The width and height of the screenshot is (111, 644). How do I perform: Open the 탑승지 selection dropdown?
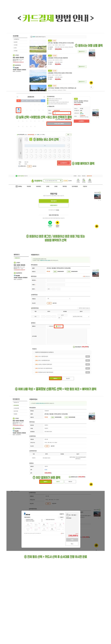[x=81, y=316]
